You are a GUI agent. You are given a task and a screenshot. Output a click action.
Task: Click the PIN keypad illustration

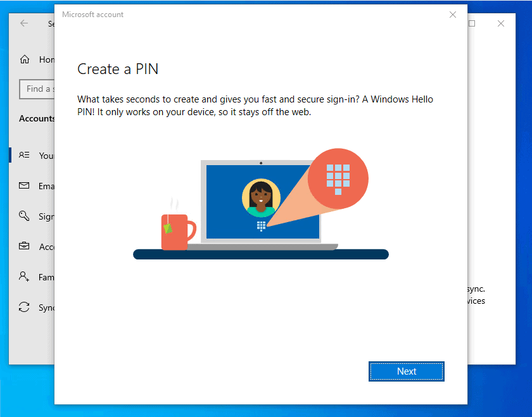338,178
